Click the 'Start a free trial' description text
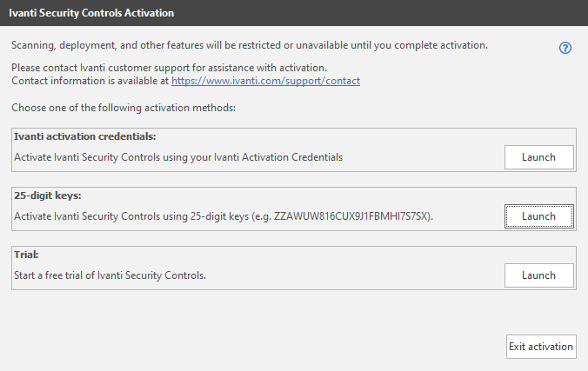 point(110,275)
